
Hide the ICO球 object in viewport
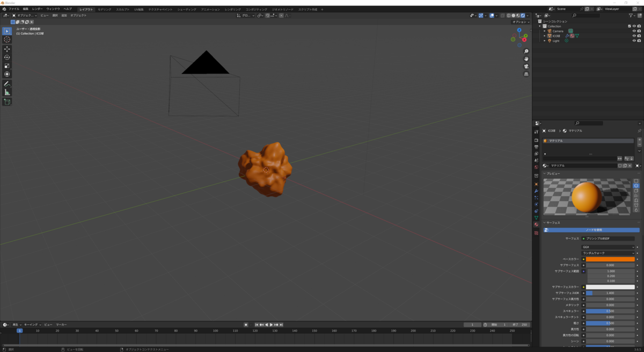click(x=634, y=36)
